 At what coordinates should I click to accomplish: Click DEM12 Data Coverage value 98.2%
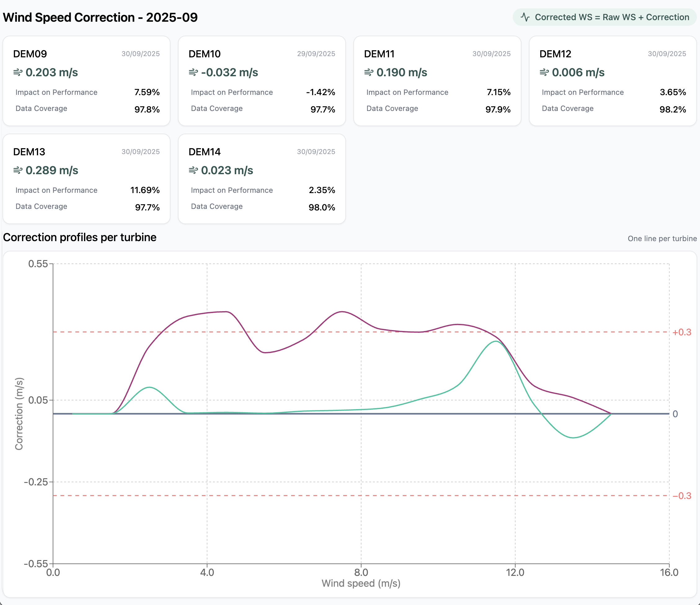click(672, 109)
